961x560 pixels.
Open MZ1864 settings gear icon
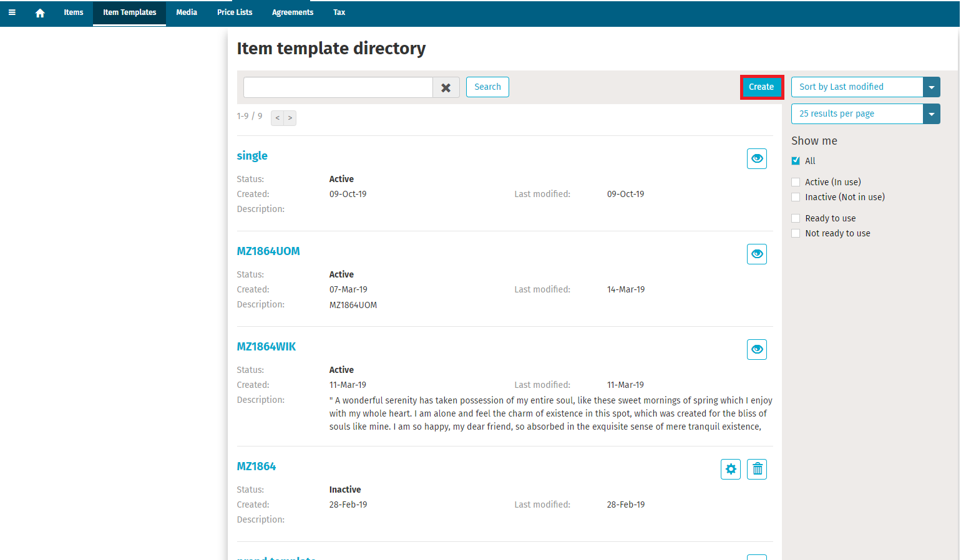click(x=730, y=470)
